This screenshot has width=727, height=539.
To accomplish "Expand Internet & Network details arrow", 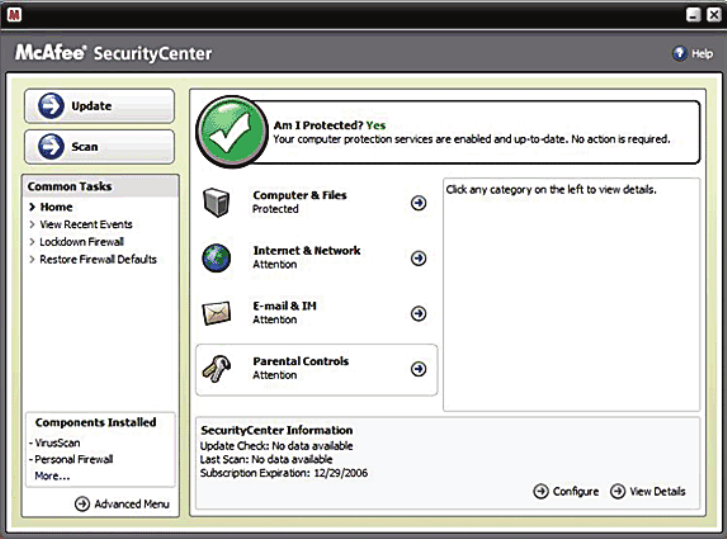I will click(x=419, y=258).
